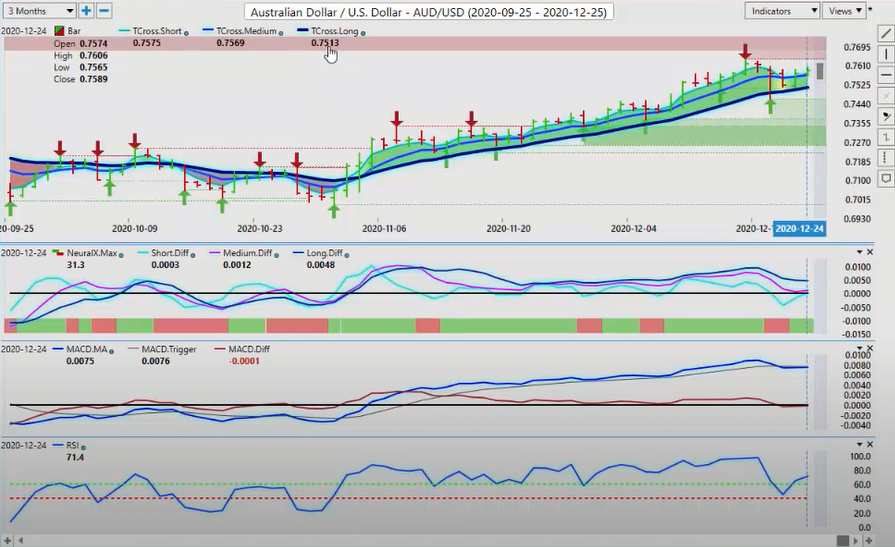This screenshot has height=547, width=895.
Task: Click the Short.Diff legend label
Action: click(170, 253)
